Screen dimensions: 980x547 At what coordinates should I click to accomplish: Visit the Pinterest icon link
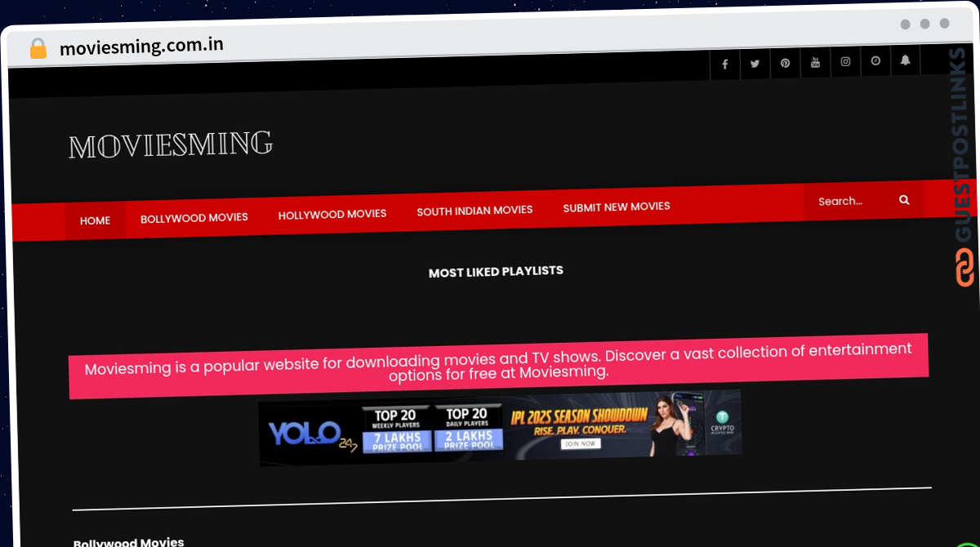point(785,63)
